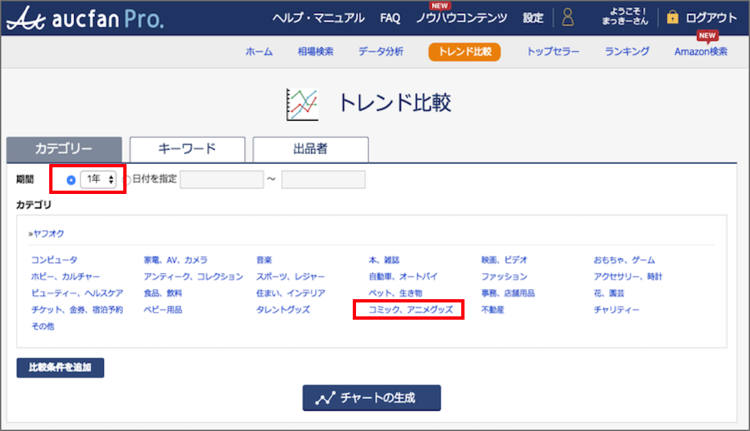Image resolution: width=750 pixels, height=431 pixels.
Task: Select 自動車、オートバイ category
Action: 403,277
